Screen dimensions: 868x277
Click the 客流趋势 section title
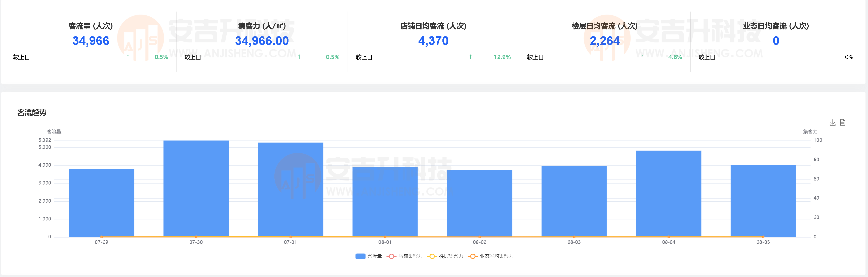click(32, 113)
